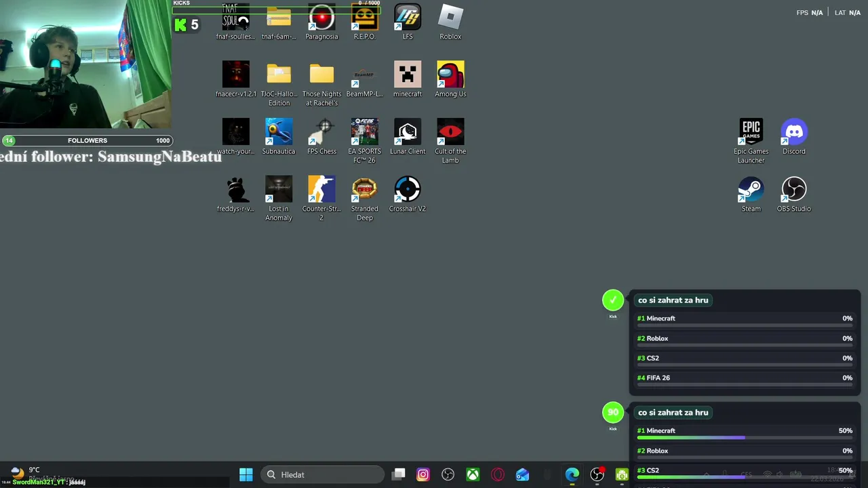Switch to Microsoft Edge in the taskbar
The image size is (868, 488).
click(x=572, y=474)
